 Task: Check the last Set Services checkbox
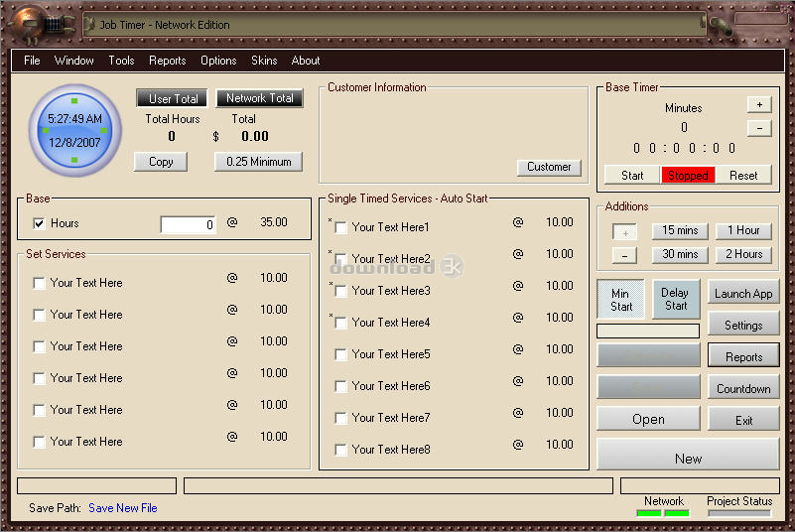(x=39, y=442)
